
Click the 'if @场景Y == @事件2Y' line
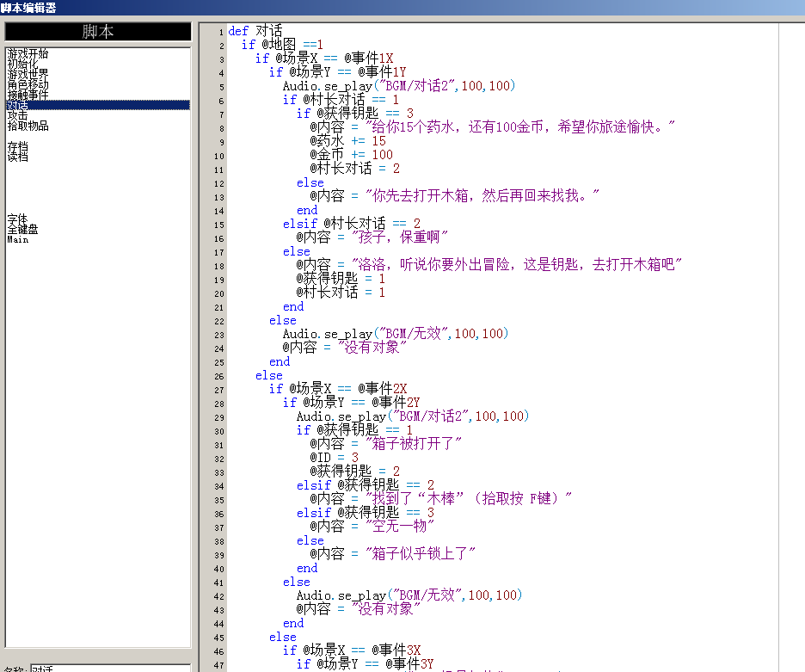[352, 403]
